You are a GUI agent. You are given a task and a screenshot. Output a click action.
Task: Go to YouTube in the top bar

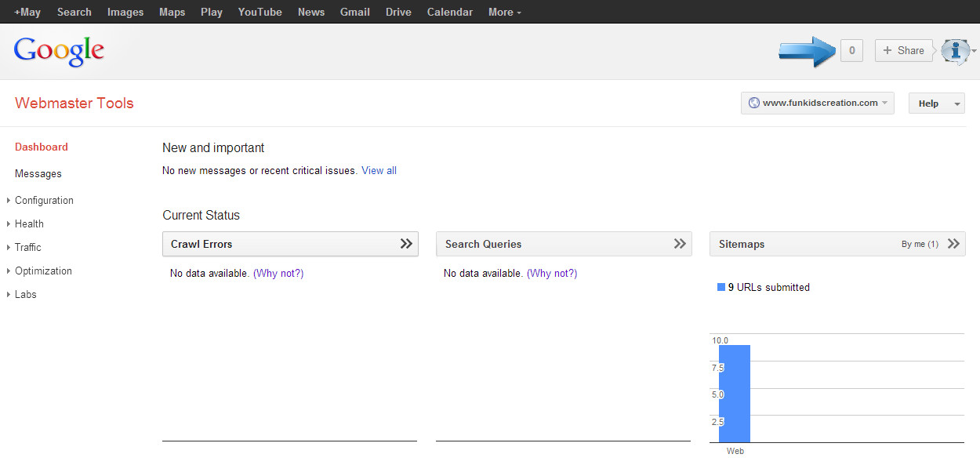coord(260,12)
